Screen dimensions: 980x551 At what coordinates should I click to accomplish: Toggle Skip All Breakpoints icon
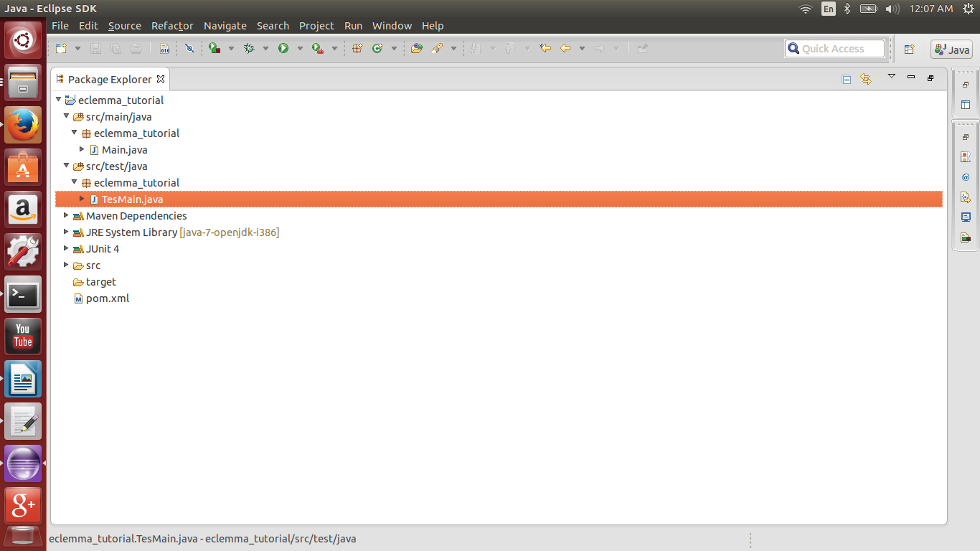(189, 48)
